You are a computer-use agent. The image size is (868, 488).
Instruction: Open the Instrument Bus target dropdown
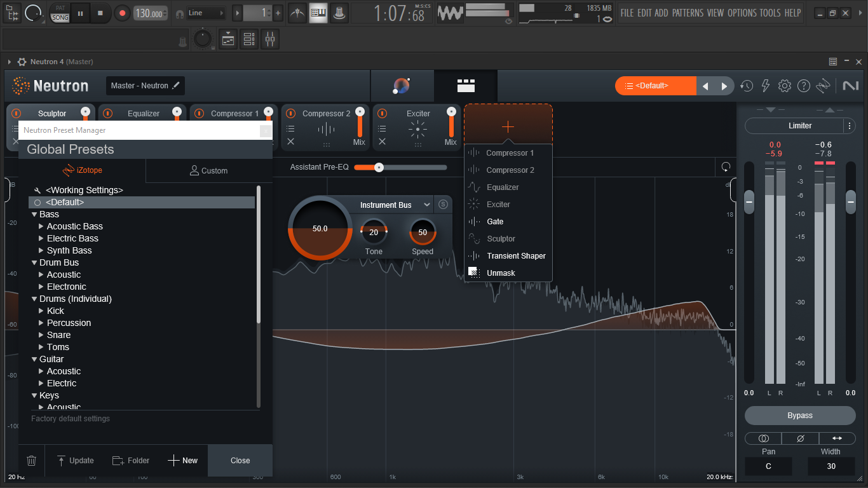[393, 205]
